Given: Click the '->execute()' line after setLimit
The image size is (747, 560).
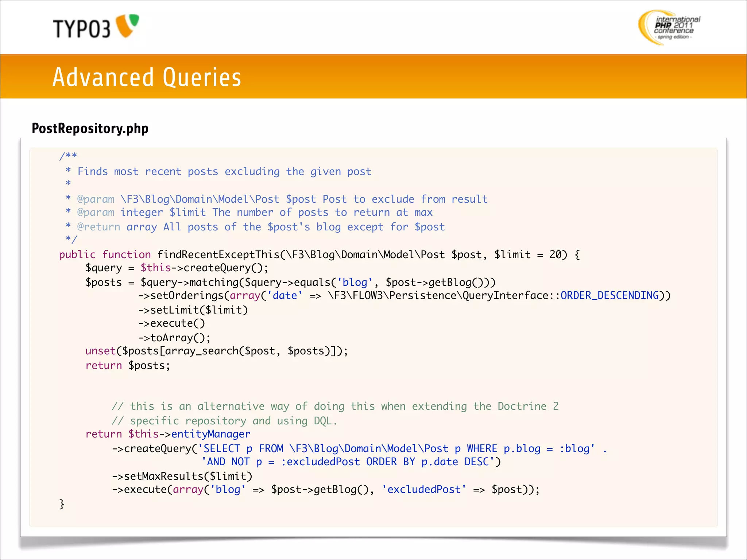Looking at the screenshot, I should (x=172, y=323).
